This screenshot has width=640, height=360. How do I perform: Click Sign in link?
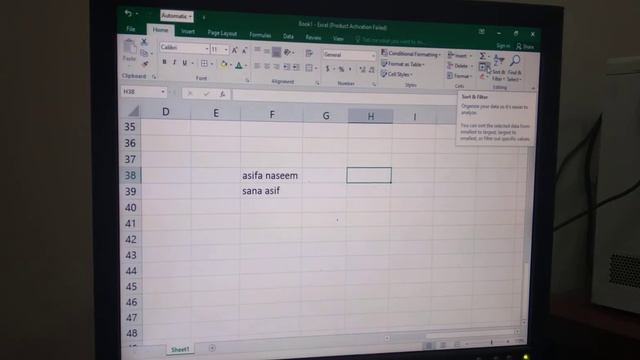pos(503,46)
